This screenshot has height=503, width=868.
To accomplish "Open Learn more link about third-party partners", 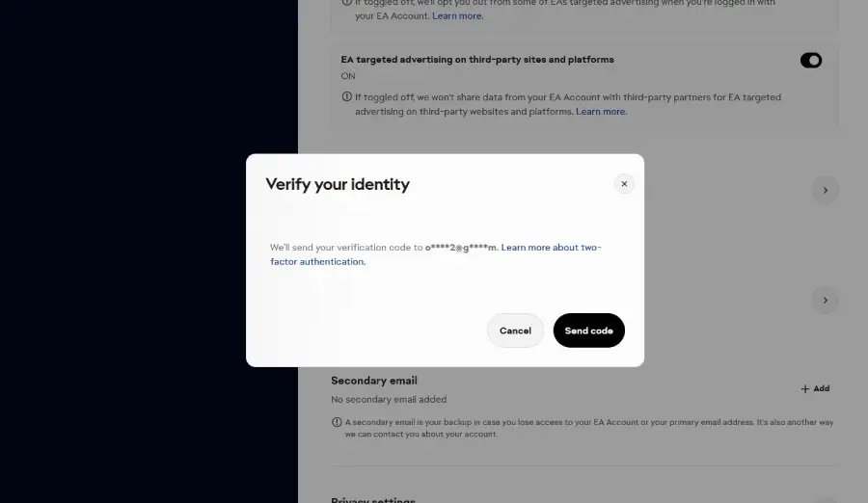I will tap(601, 111).
